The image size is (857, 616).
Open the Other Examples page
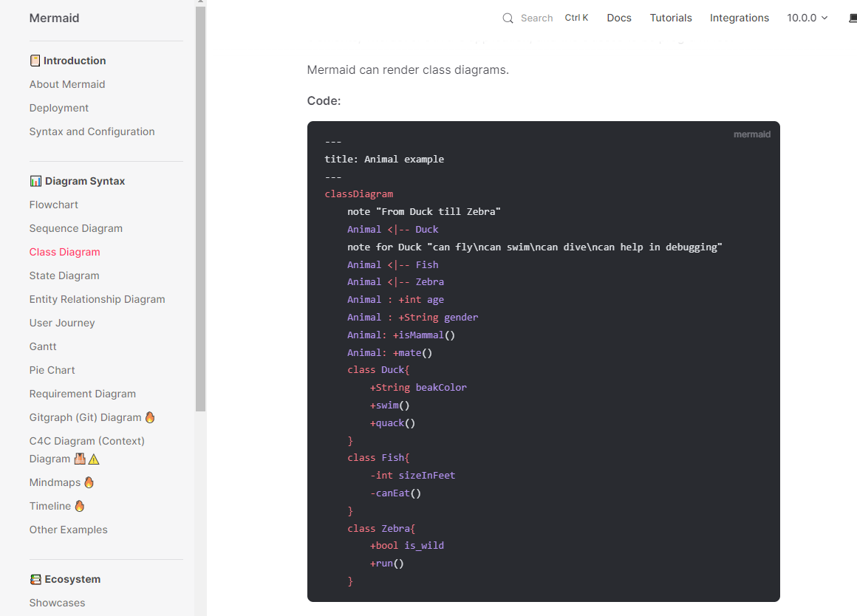pos(68,530)
